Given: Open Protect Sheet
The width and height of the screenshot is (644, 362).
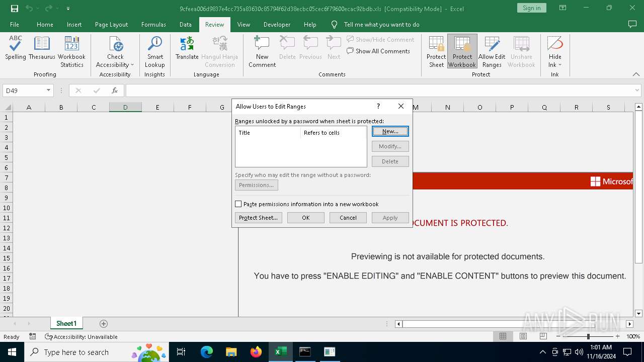Looking at the screenshot, I should pos(436,52).
